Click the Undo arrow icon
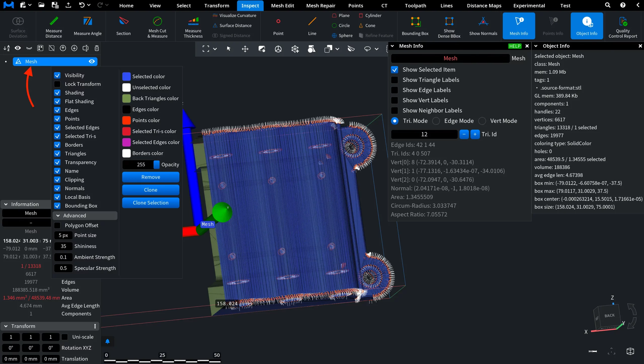The height and width of the screenshot is (364, 644). [82, 5]
